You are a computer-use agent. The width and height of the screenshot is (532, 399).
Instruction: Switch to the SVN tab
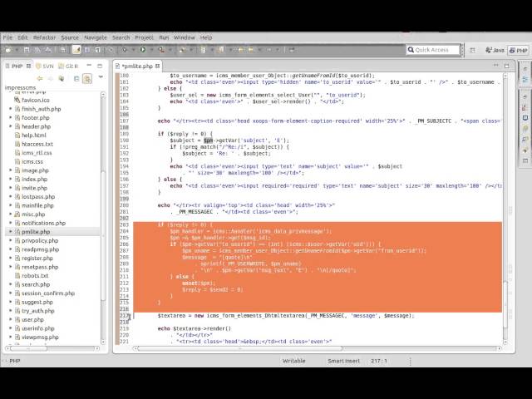[x=45, y=66]
